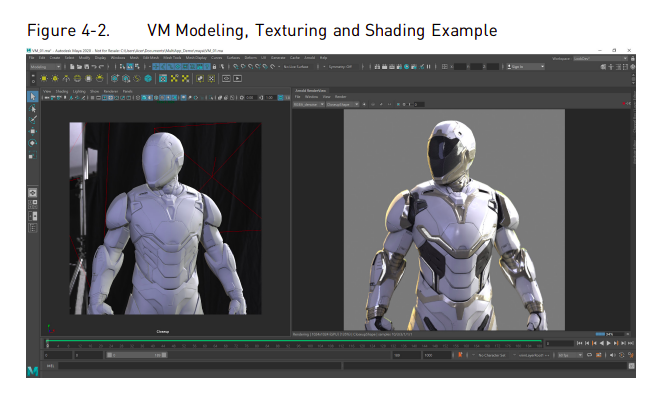Open the Lighting menu in viewport panel
This screenshot has height=402, width=656.
tap(79, 91)
